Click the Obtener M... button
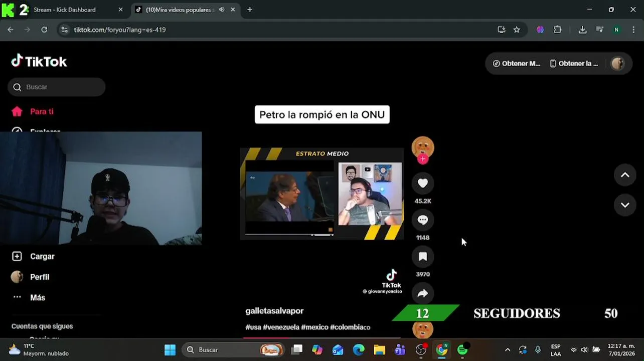644x361 pixels. point(516,64)
